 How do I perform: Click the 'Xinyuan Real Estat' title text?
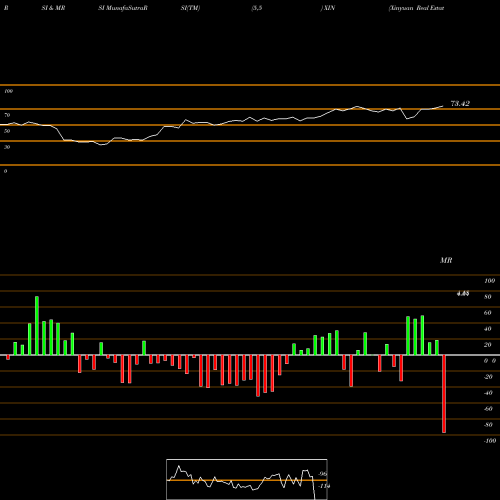tap(416, 8)
